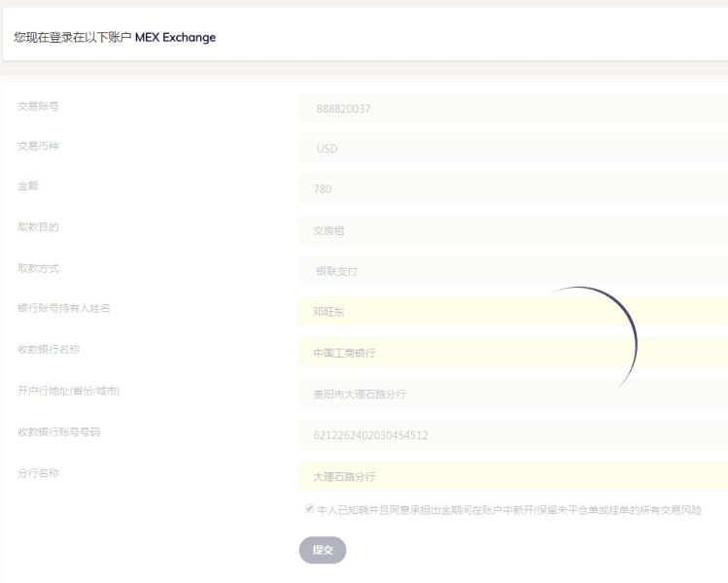Click the 开户行地址(省份/城市) label
Image resolution: width=728 pixels, height=583 pixels.
pos(68,391)
